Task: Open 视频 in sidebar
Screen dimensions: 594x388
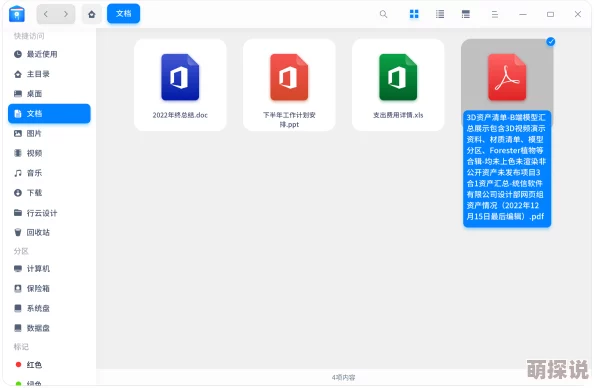Action: (49, 153)
